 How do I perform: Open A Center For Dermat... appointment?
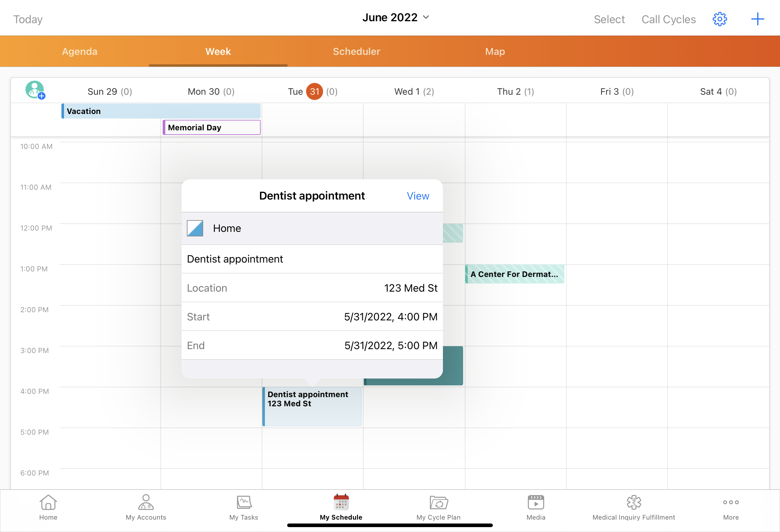coord(514,274)
